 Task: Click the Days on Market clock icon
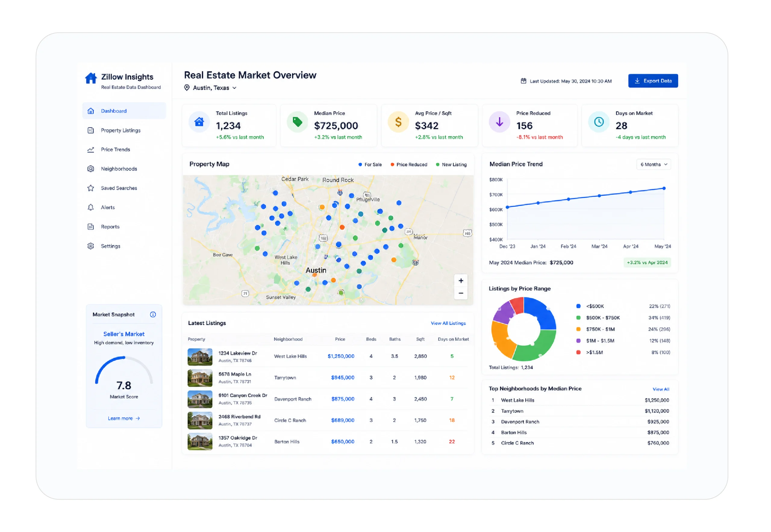(x=599, y=122)
